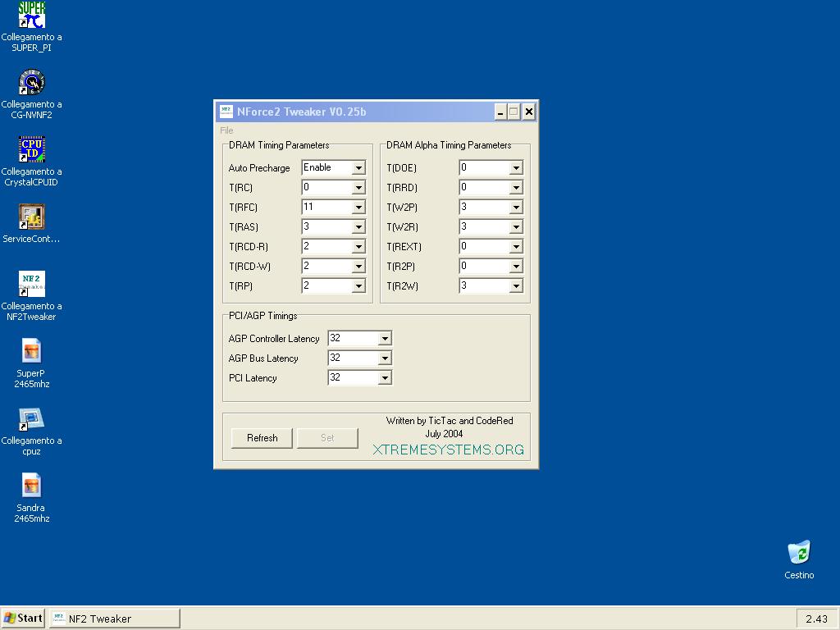Click the 'Auto Precharge' label
The image size is (840, 630).
point(259,168)
